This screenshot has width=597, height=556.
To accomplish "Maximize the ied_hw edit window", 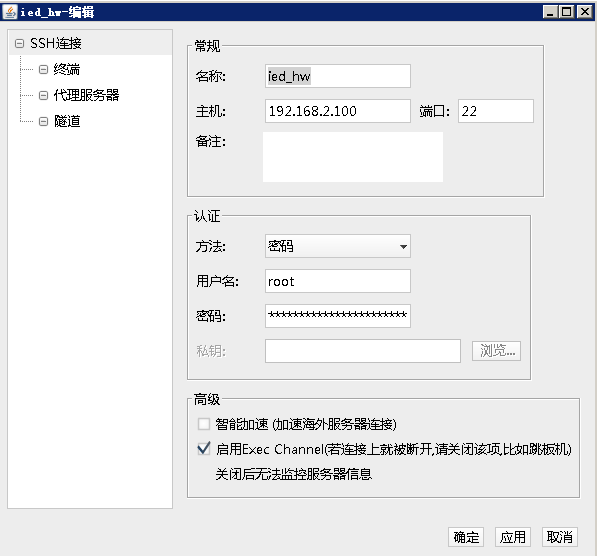I will tap(567, 12).
